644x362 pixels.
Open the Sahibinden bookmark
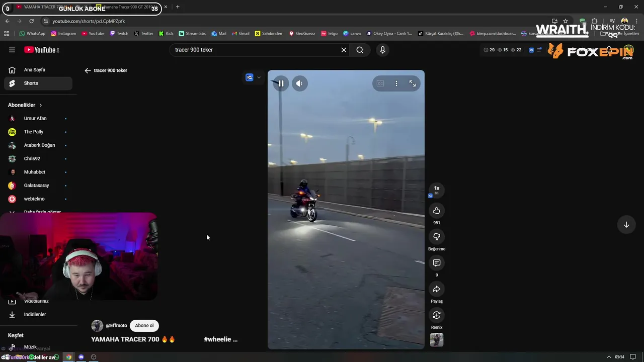[x=268, y=34]
